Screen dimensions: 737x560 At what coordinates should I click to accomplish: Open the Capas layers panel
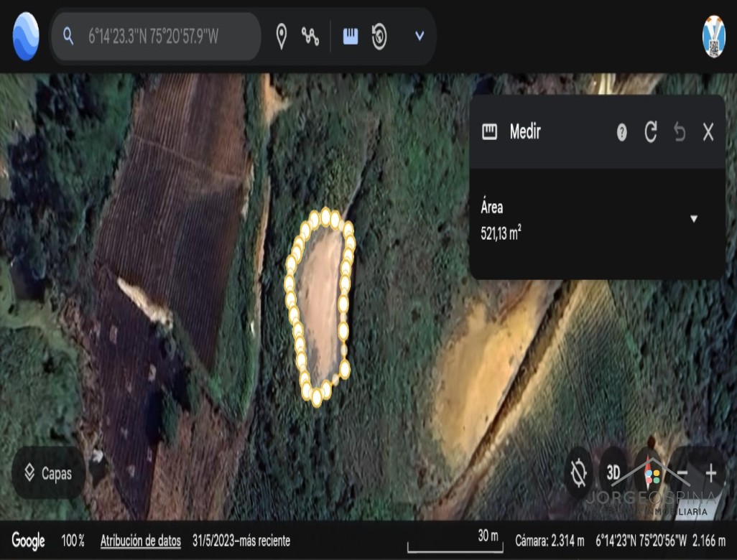(49, 473)
